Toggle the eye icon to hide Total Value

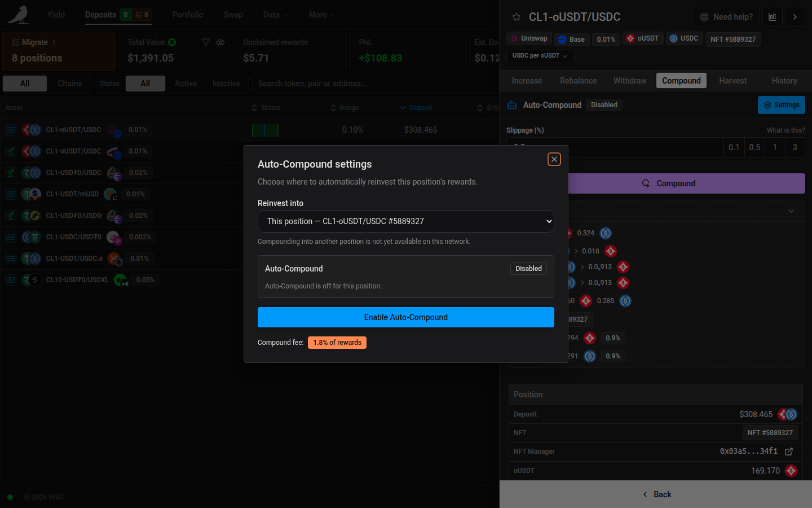pyautogui.click(x=220, y=42)
